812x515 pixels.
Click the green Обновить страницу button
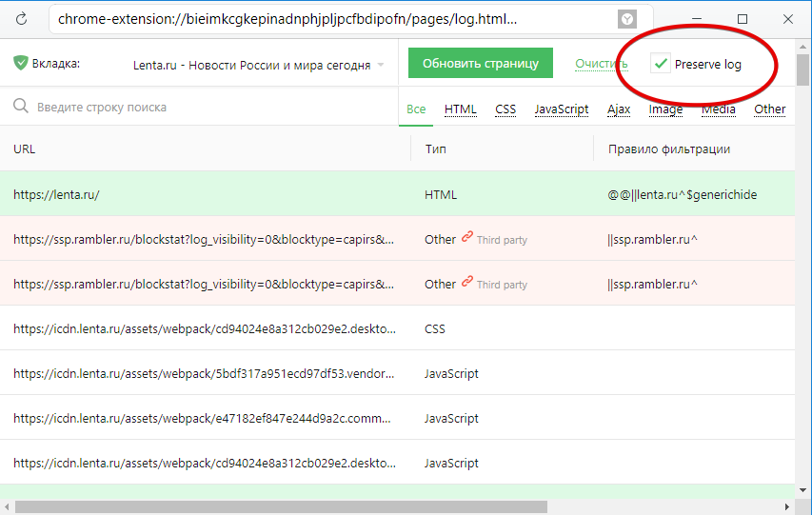(480, 63)
